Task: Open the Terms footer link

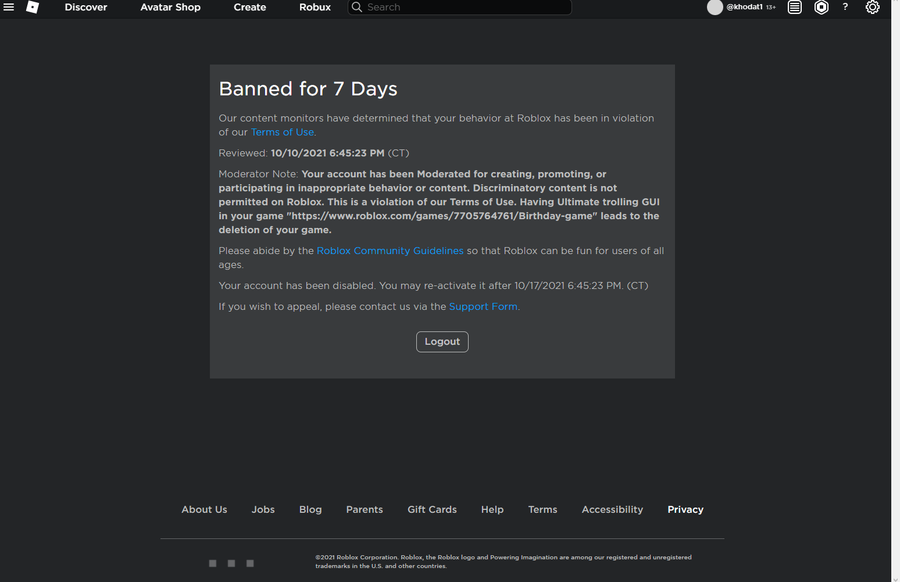Action: click(x=542, y=510)
